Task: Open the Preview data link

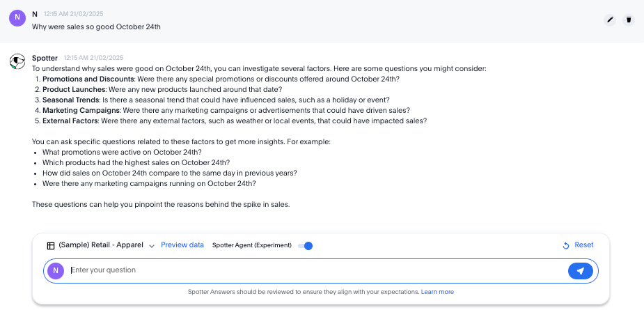Action: [x=182, y=245]
